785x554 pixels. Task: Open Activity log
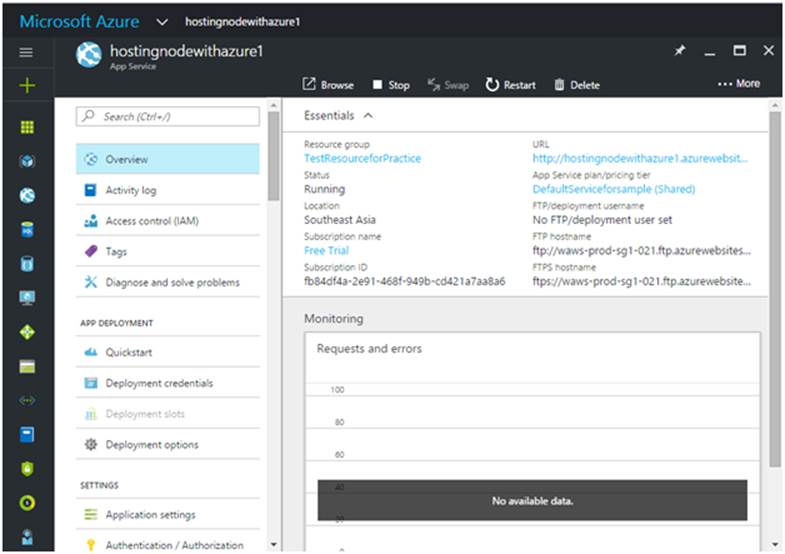click(x=168, y=190)
